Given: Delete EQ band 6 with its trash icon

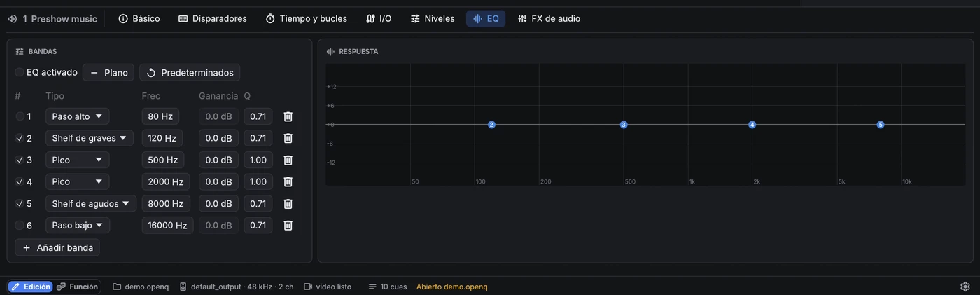Looking at the screenshot, I should pyautogui.click(x=288, y=225).
